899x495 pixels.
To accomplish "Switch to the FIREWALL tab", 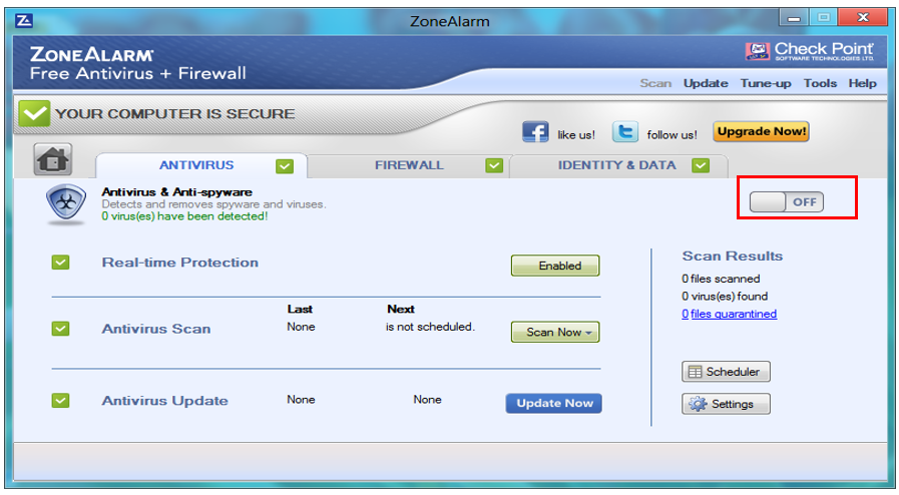I will click(x=408, y=165).
